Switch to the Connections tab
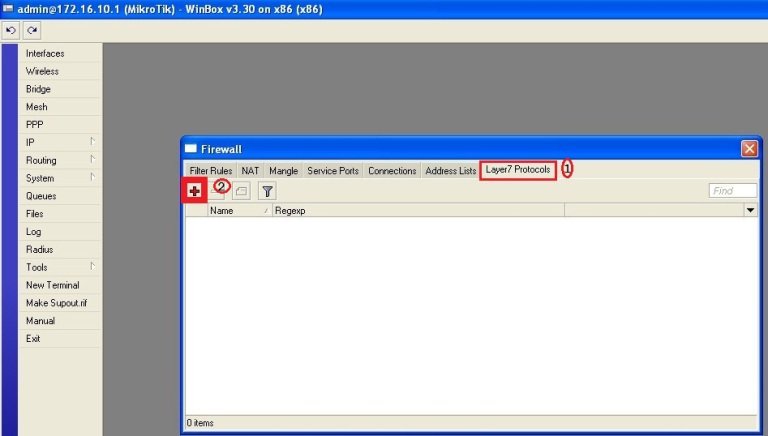The height and width of the screenshot is (436, 768). [x=392, y=170]
